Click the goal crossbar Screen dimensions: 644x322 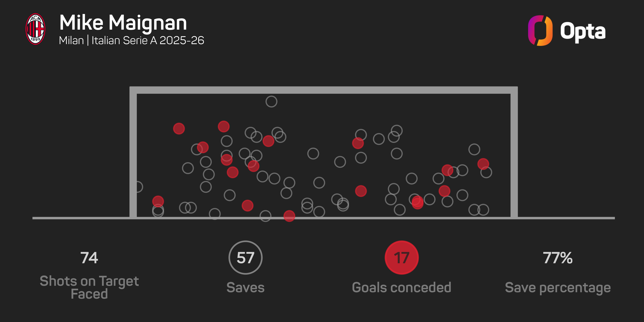[x=323, y=90]
